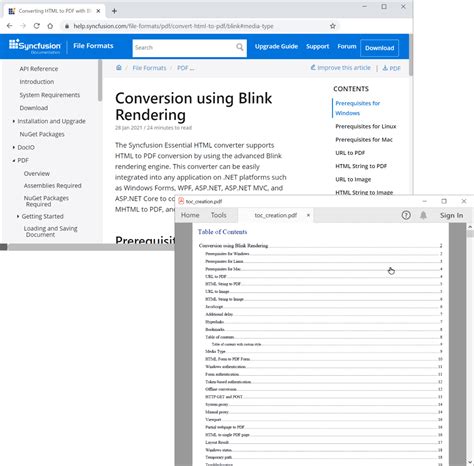The height and width of the screenshot is (466, 474).
Task: Open the Support link
Action: click(317, 47)
